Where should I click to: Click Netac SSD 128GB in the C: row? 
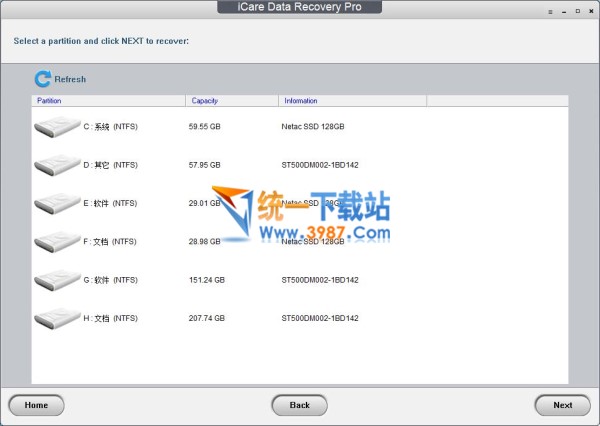point(313,127)
